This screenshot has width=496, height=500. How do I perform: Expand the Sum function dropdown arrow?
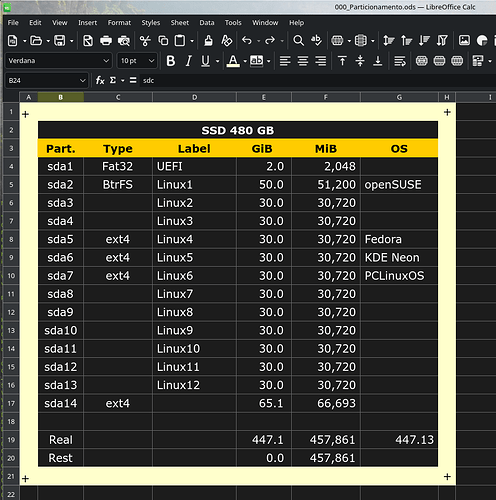click(x=123, y=81)
